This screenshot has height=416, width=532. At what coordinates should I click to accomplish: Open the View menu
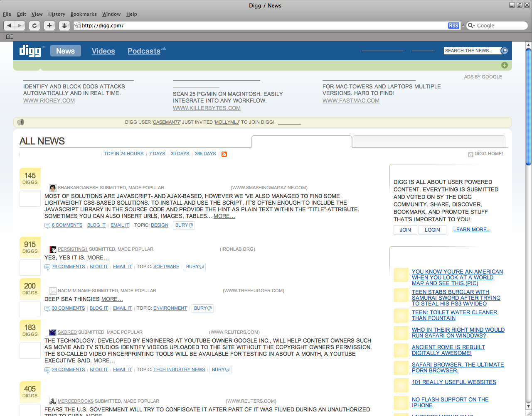[37, 14]
